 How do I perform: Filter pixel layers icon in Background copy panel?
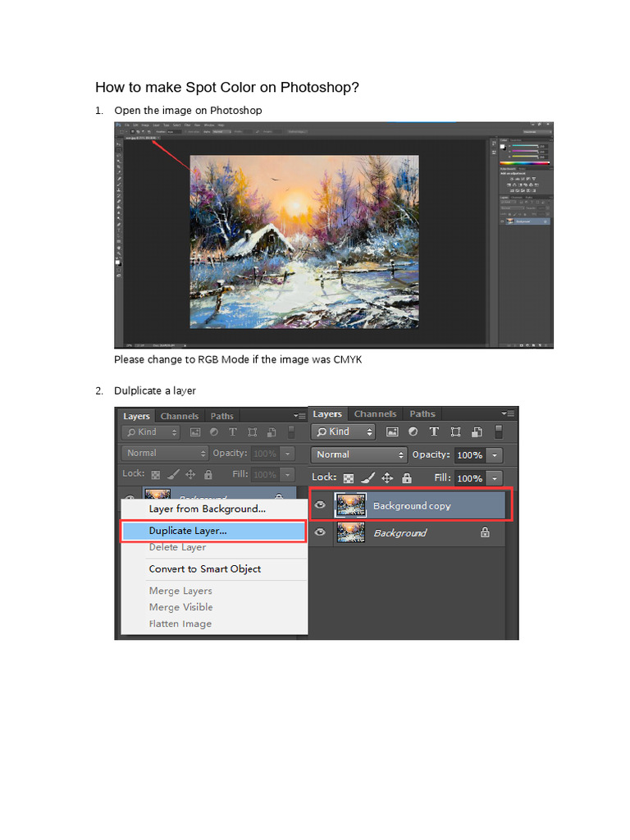[392, 431]
